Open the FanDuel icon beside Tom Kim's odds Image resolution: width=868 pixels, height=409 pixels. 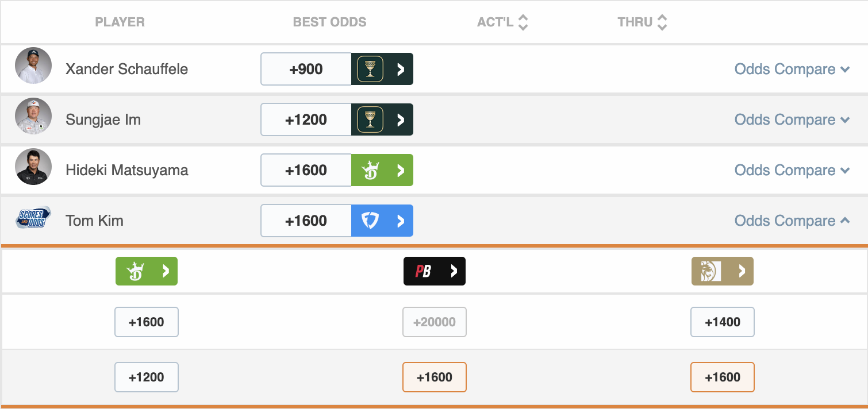382,221
